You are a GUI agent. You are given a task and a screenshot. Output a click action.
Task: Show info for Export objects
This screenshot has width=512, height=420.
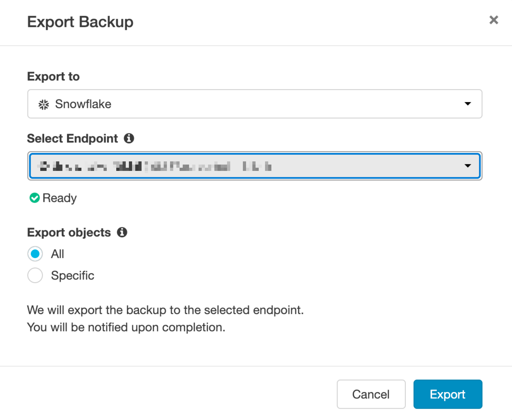pyautogui.click(x=122, y=232)
